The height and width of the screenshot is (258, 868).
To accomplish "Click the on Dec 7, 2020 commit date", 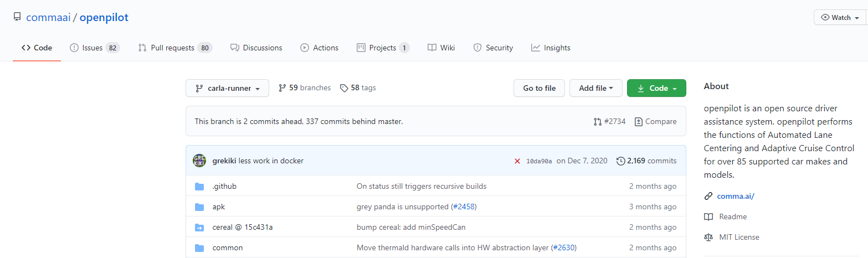I will (x=582, y=161).
